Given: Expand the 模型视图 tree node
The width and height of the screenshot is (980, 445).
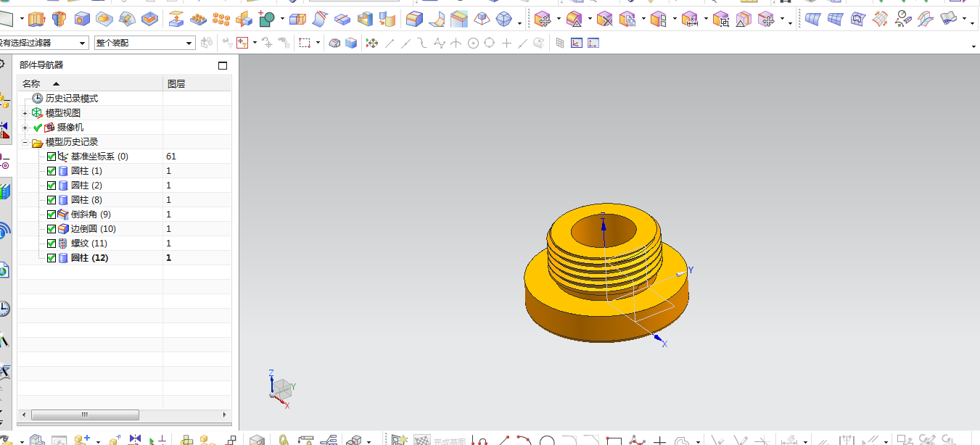Looking at the screenshot, I should (x=26, y=113).
